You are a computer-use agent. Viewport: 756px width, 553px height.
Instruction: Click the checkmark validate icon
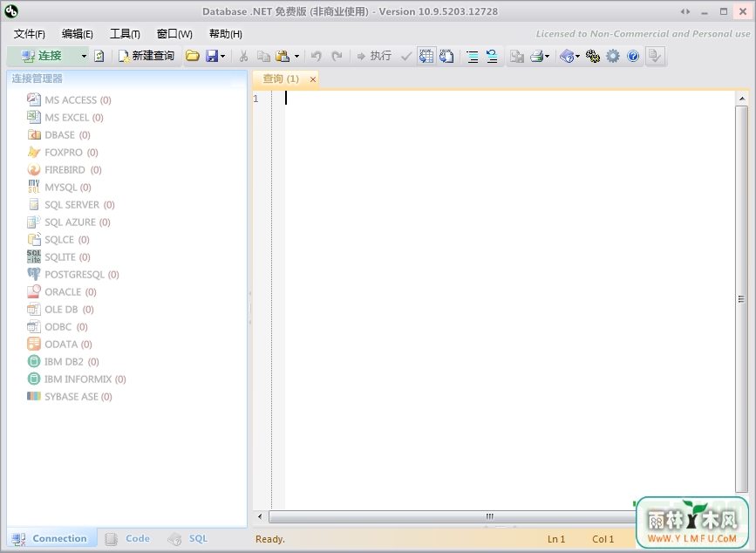coord(406,57)
